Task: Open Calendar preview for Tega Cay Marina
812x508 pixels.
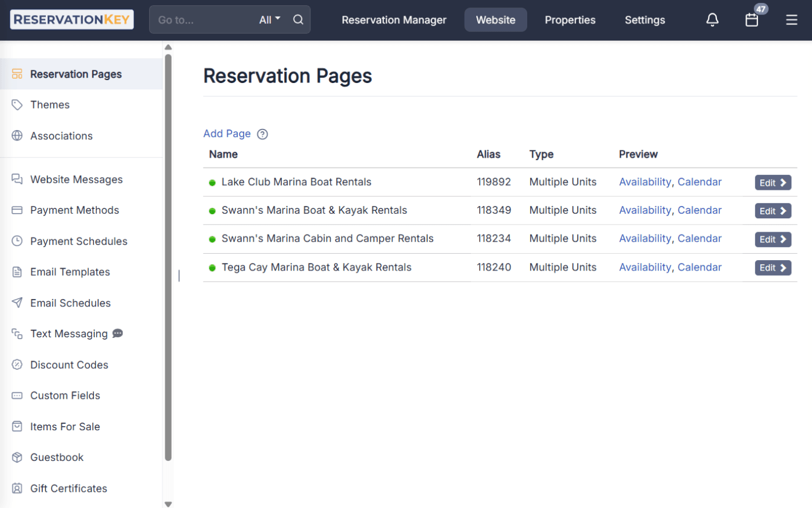Action: click(x=699, y=267)
